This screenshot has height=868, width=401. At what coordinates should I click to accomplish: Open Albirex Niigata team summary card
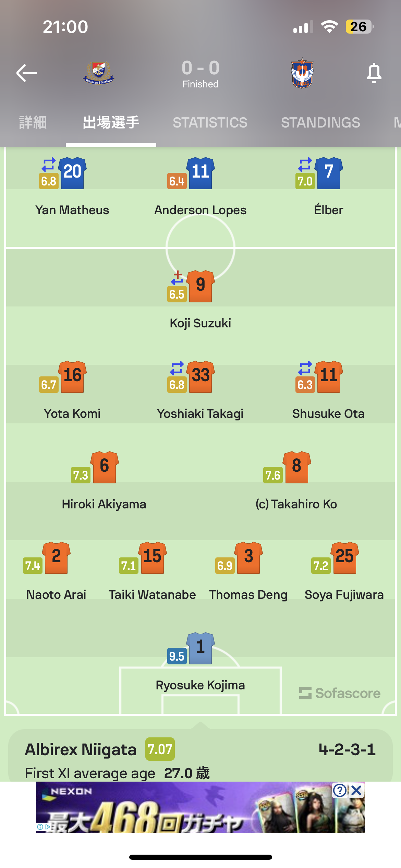[200, 756]
